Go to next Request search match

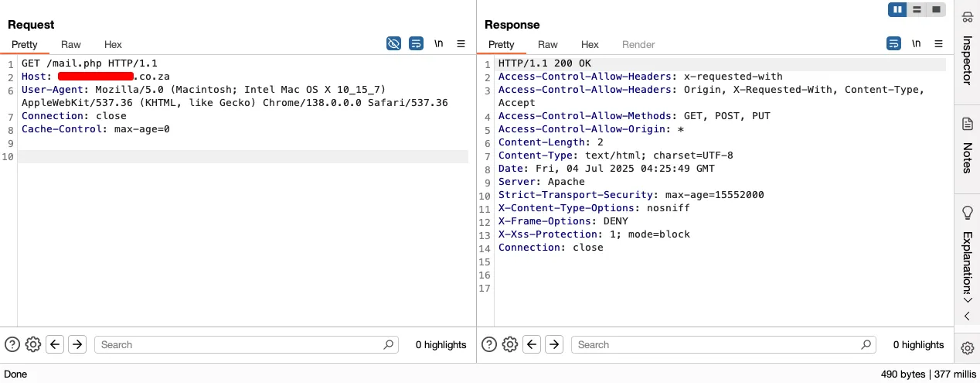tap(77, 344)
